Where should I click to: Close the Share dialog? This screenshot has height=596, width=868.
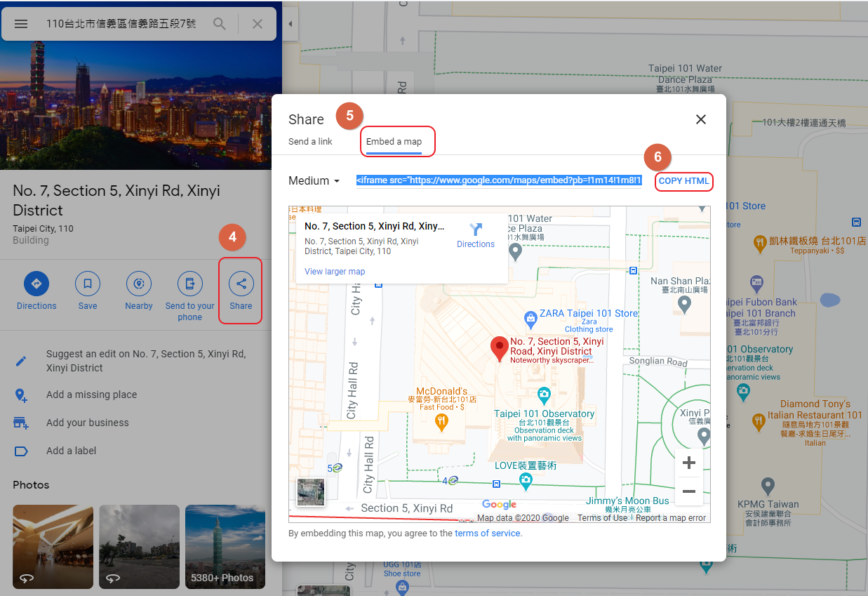[x=700, y=119]
